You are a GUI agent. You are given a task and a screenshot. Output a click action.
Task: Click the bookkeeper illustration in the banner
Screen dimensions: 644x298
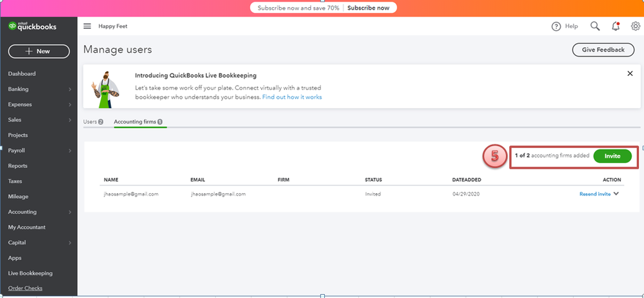tap(106, 89)
